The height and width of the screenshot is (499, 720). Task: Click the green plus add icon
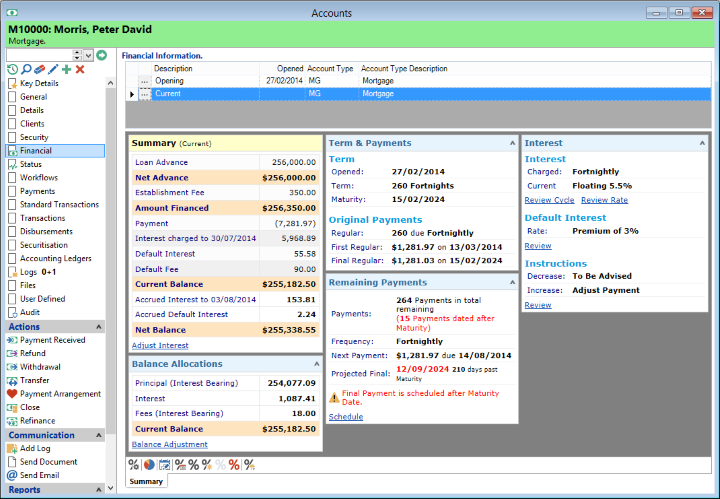(x=66, y=69)
